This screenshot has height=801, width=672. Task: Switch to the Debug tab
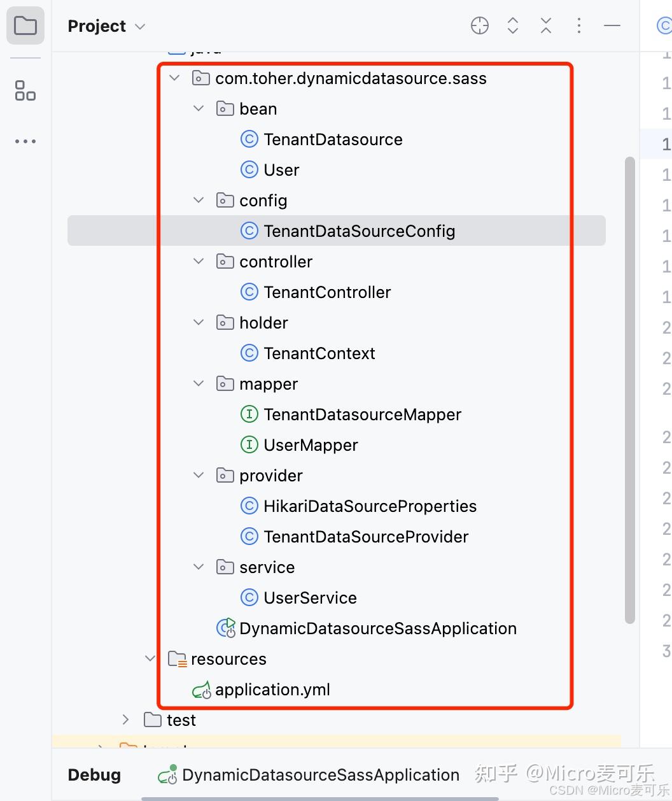coord(94,775)
